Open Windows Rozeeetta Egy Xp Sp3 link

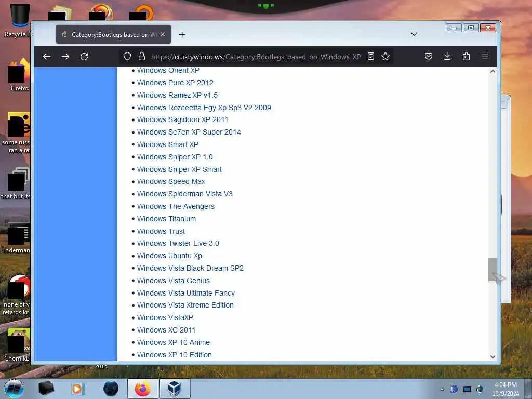pos(204,108)
